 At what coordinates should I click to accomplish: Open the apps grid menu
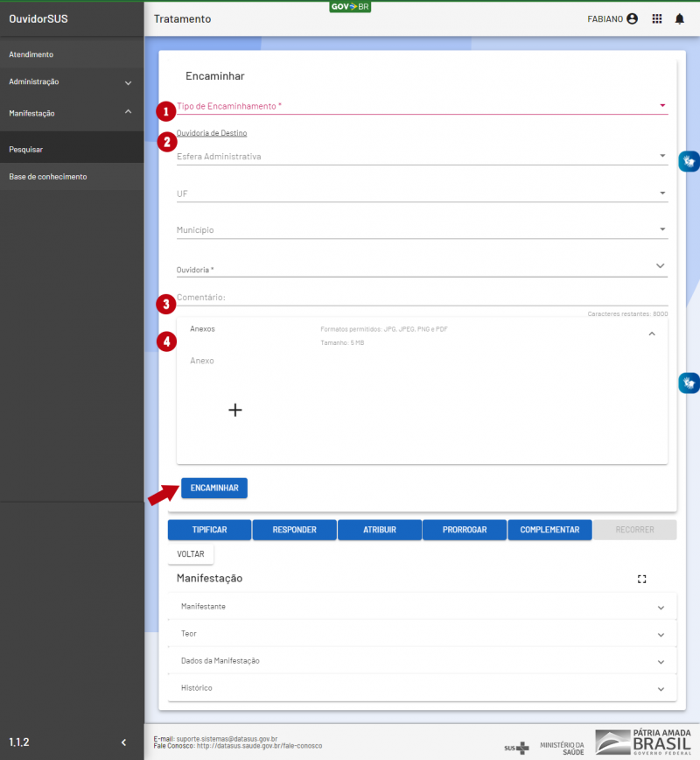[657, 18]
